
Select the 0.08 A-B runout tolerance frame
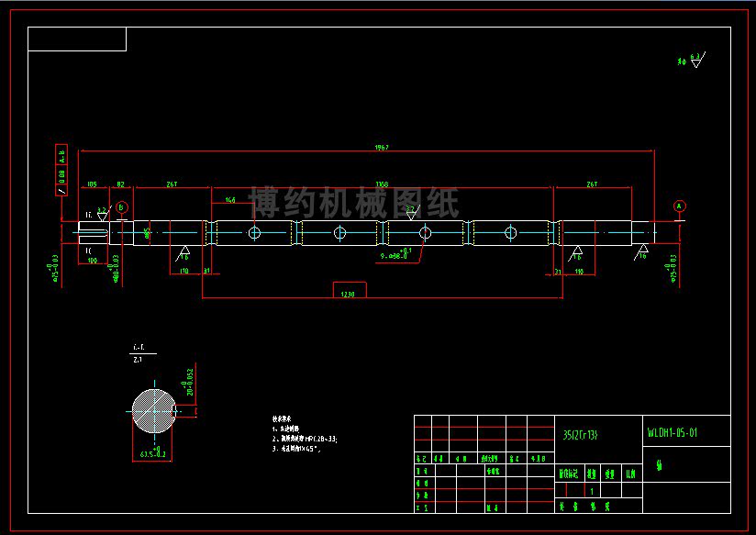coord(61,170)
